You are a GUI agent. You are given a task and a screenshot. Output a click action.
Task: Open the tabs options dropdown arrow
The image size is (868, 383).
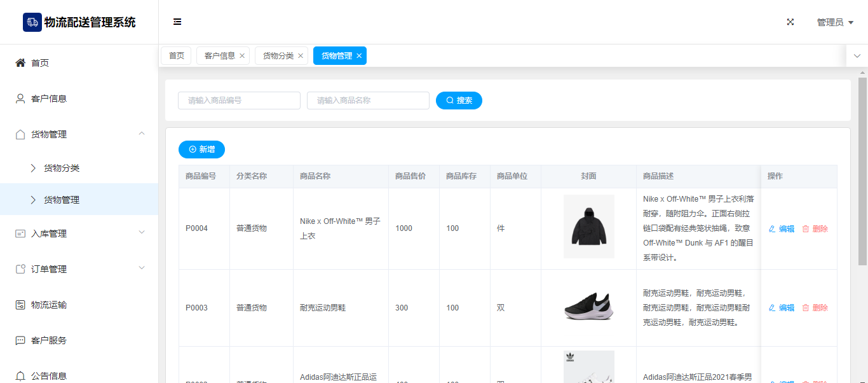(857, 56)
